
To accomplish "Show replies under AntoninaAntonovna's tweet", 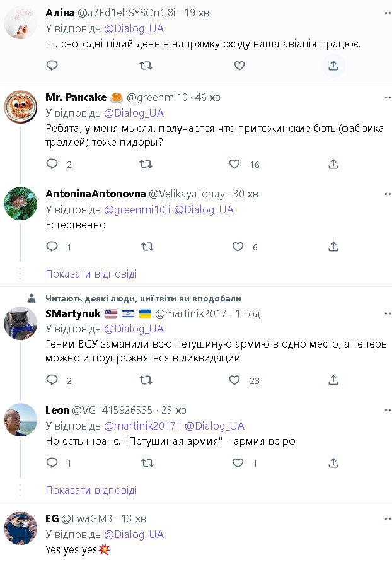I will (x=91, y=274).
